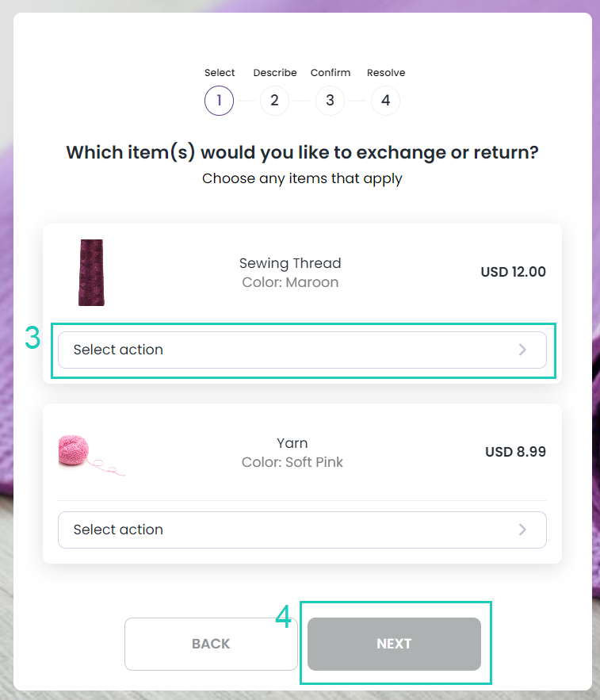This screenshot has height=700, width=600.
Task: Click chevron arrow in Yarn action field
Action: [522, 530]
